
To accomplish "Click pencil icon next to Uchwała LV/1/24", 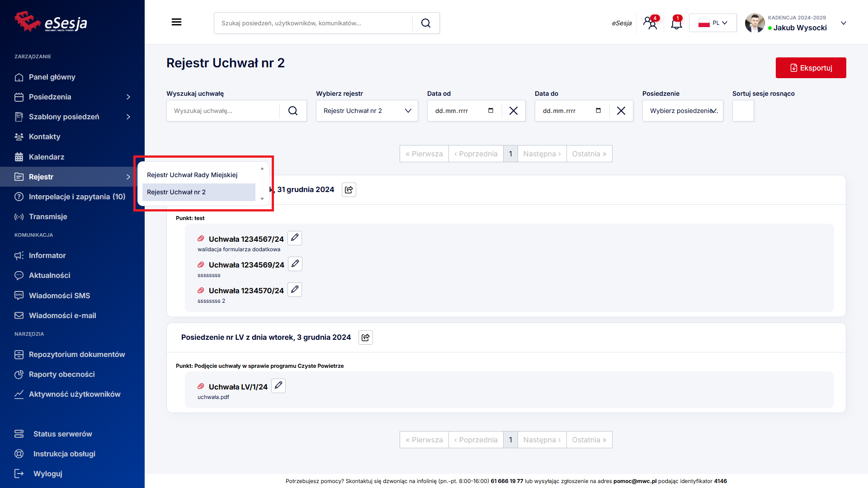I will [278, 386].
